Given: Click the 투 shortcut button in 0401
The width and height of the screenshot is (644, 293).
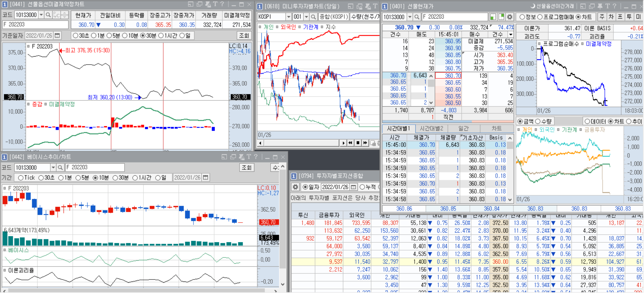Looking at the screenshot, I should (x=629, y=17).
